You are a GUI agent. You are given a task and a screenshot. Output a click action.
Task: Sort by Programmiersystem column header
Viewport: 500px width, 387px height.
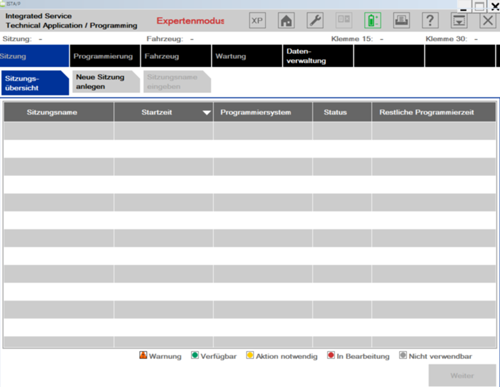pos(263,112)
